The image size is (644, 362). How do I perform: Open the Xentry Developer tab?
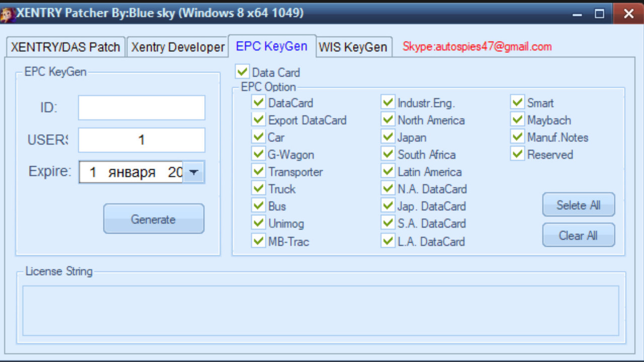tap(178, 47)
